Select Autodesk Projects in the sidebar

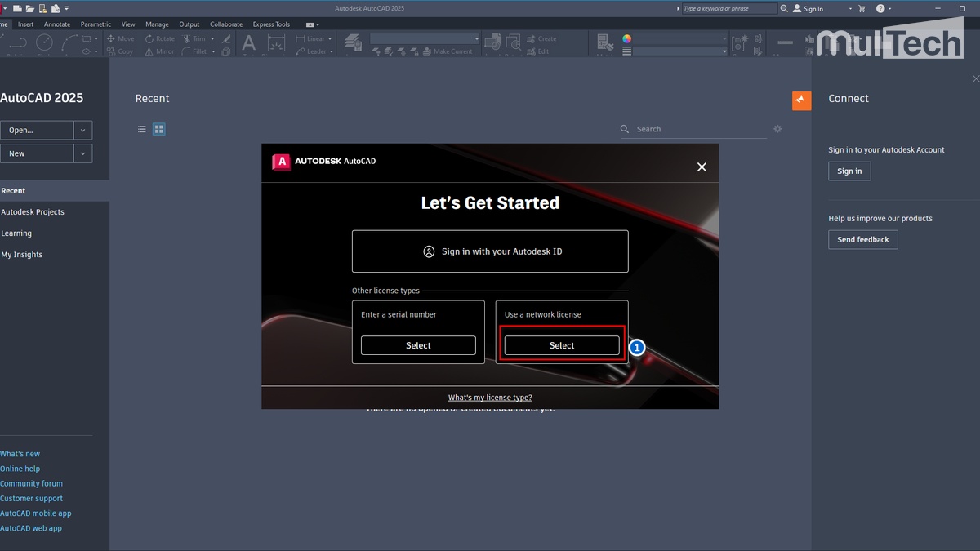(33, 212)
